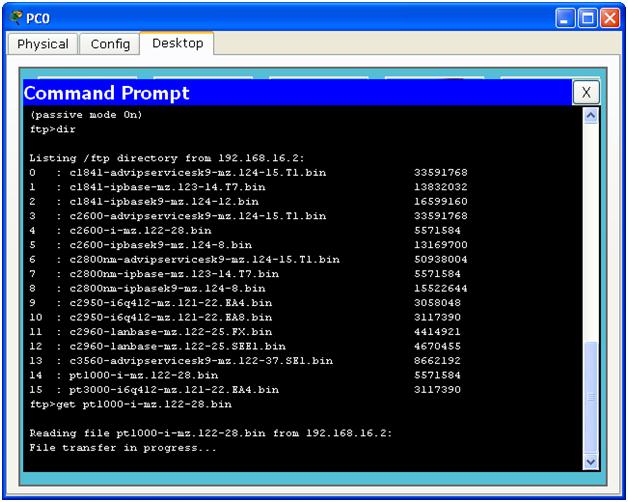Click file c1841-ipbase-mz.123-14.T7.bin
Viewport: 628px width, 502px height.
pos(167,187)
